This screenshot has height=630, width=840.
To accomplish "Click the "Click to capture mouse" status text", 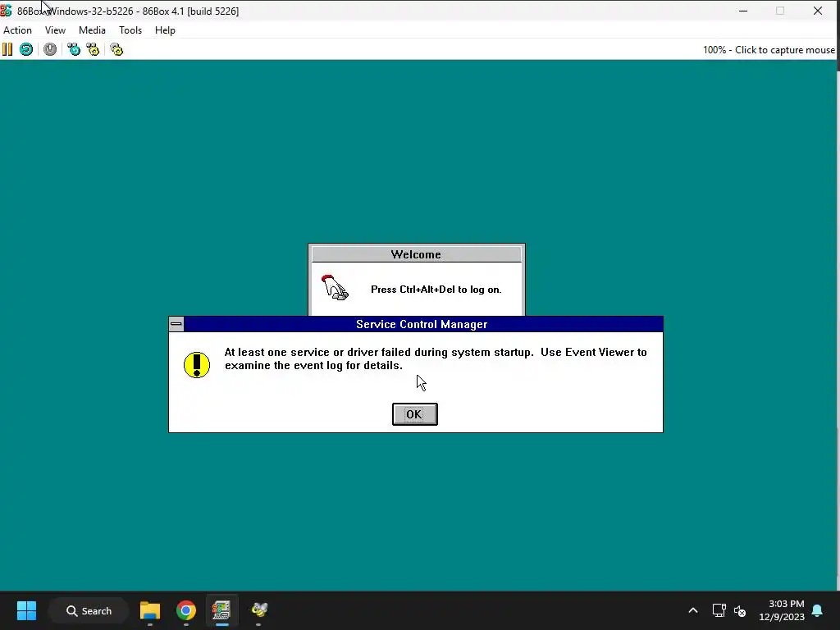I will (x=785, y=50).
